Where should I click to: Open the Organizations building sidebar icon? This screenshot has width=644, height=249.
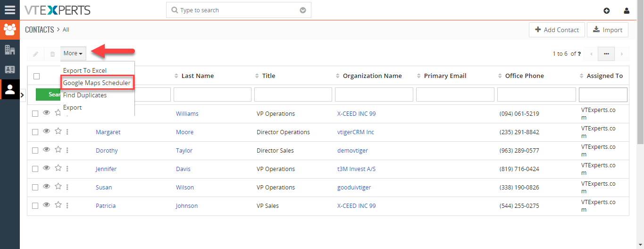[9, 50]
